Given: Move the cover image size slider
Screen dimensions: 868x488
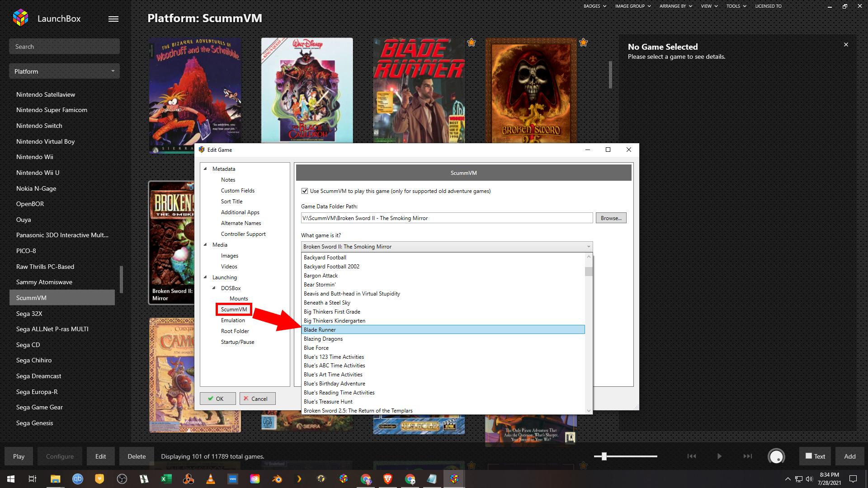Looking at the screenshot, I should [x=604, y=456].
